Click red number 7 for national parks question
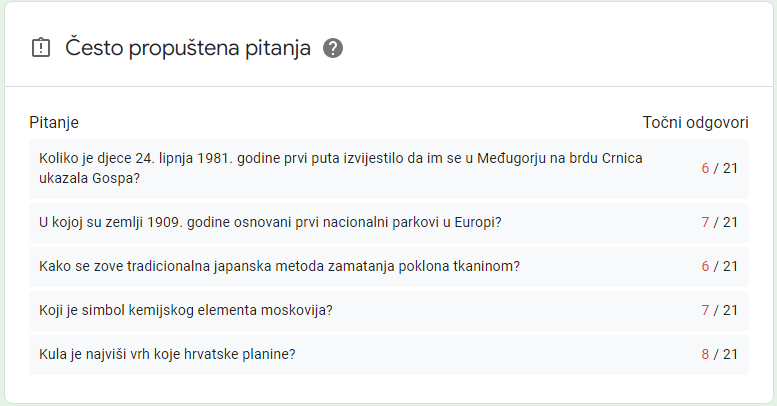 [705, 222]
